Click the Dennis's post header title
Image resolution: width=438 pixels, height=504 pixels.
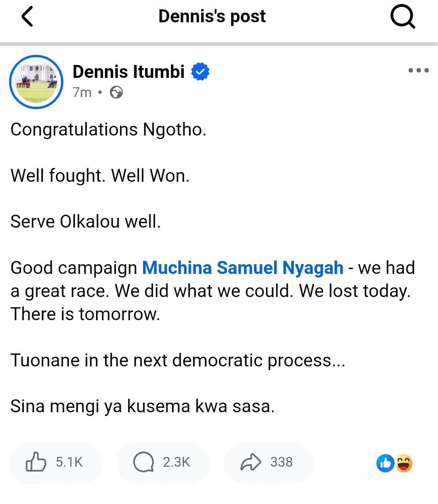(x=212, y=17)
